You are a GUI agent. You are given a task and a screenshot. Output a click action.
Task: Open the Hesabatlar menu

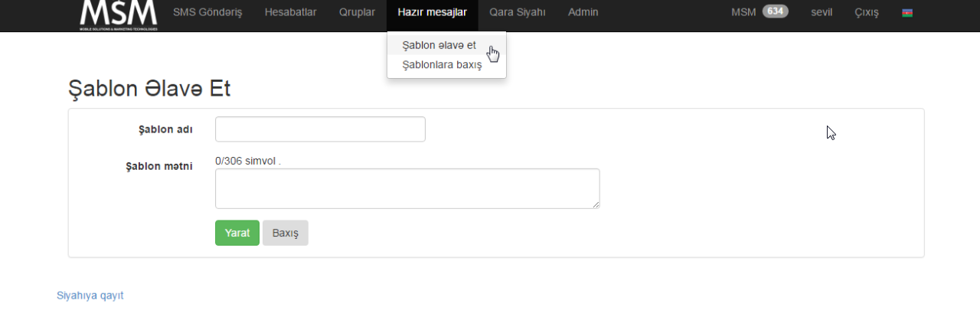[290, 12]
